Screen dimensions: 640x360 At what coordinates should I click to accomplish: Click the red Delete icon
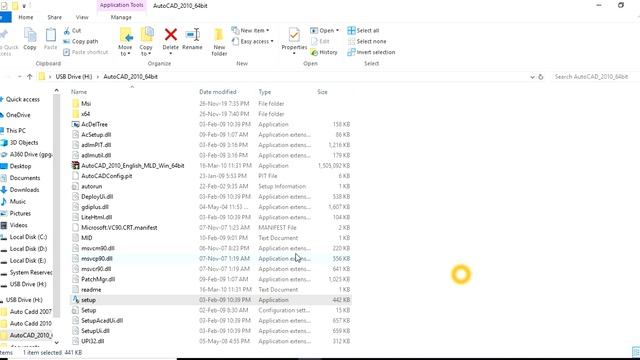(171, 35)
